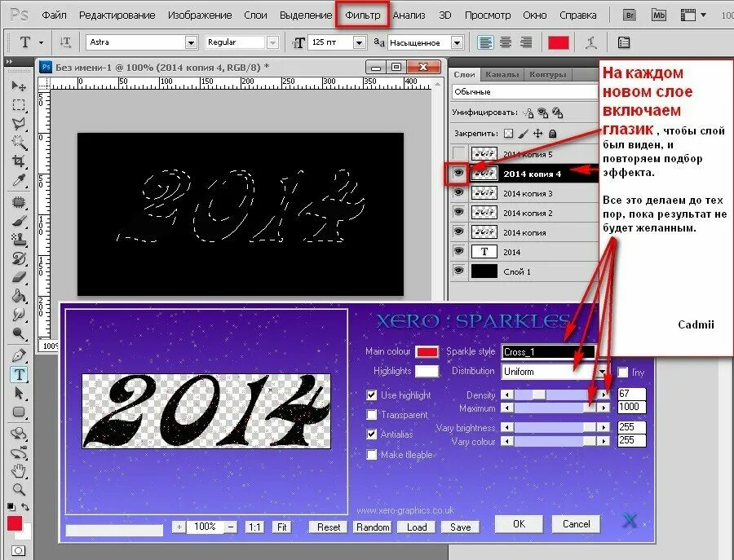This screenshot has height=560, width=734.
Task: Lock transparent pixels in Layers panel
Action: tap(508, 134)
